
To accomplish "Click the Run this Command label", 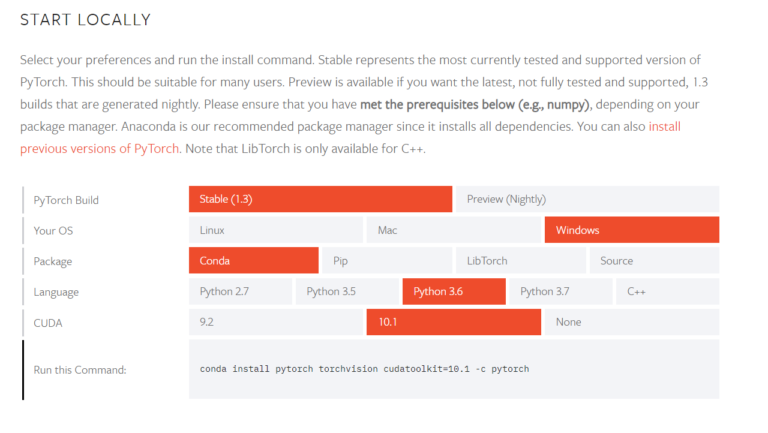I will tap(80, 370).
